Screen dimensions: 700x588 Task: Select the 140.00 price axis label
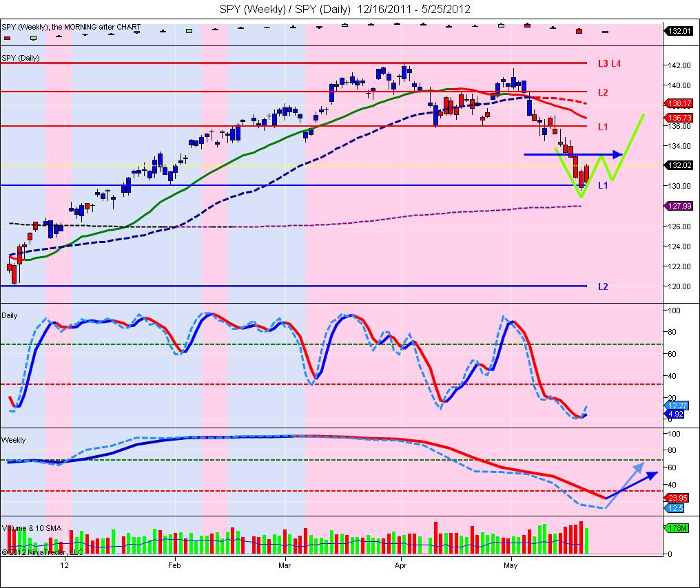679,85
